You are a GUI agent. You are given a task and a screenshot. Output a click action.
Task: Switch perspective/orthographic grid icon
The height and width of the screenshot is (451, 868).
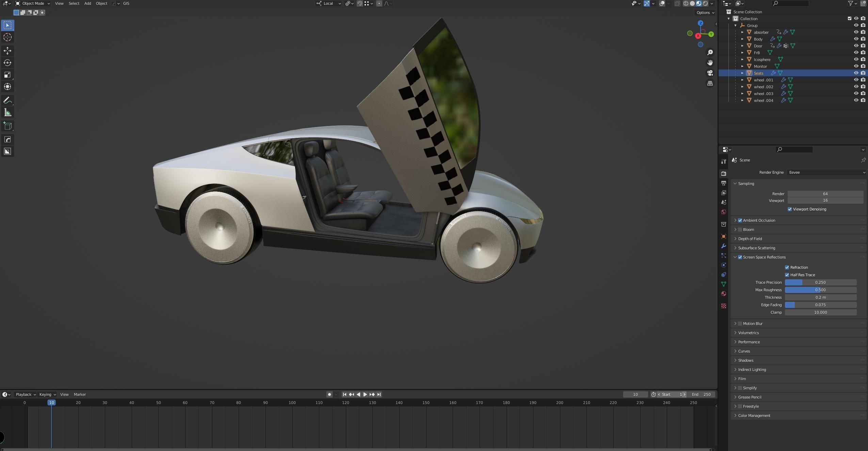tap(710, 83)
